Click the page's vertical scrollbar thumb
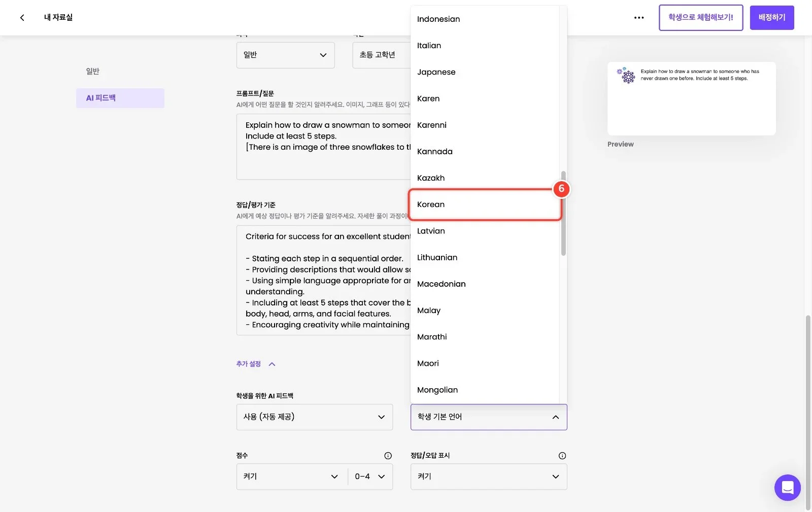 pos(808,412)
